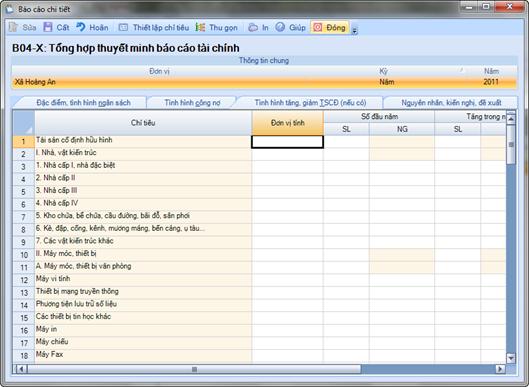This screenshot has width=529, height=387.
Task: Open the toolbar overflow options arrow
Action: click(x=354, y=31)
